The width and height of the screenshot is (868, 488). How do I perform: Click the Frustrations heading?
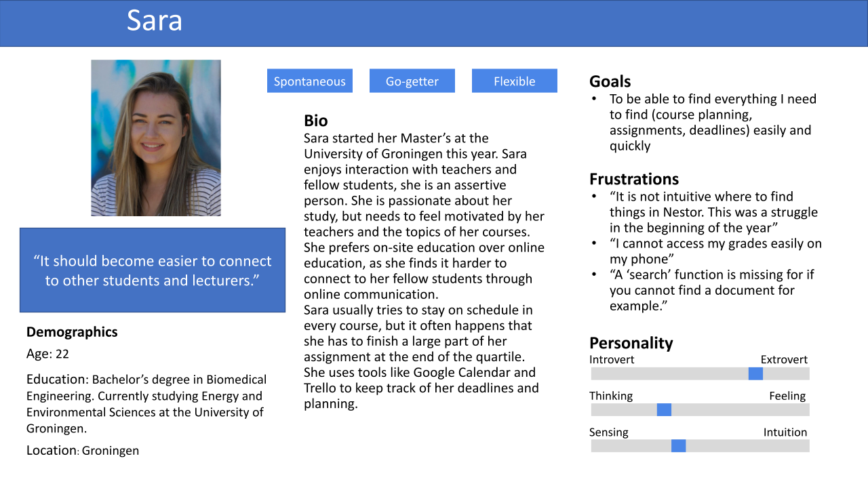633,179
